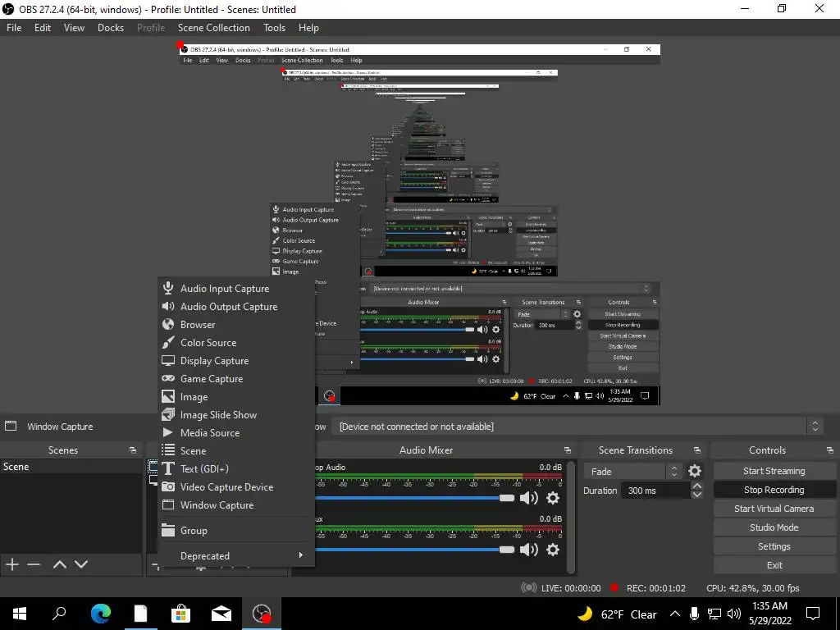Select the Image Slide Show icon
The height and width of the screenshot is (630, 840).
pyautogui.click(x=168, y=414)
